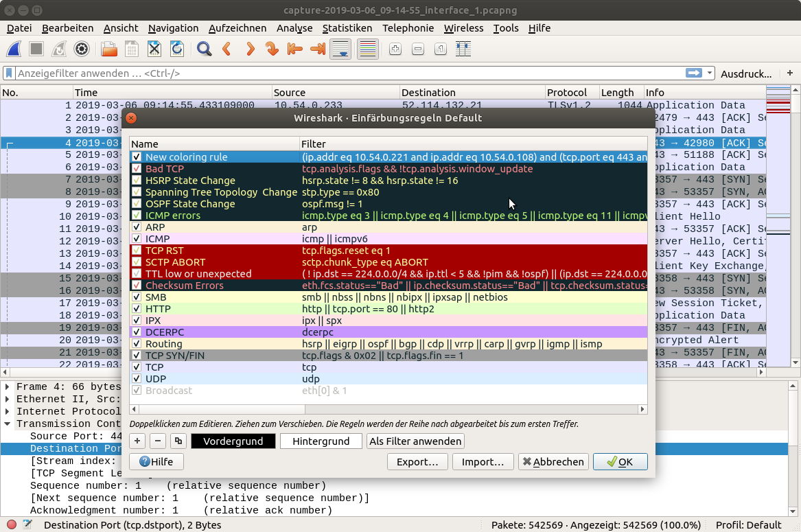
Task: Open the Telephonie menu
Action: pos(408,28)
